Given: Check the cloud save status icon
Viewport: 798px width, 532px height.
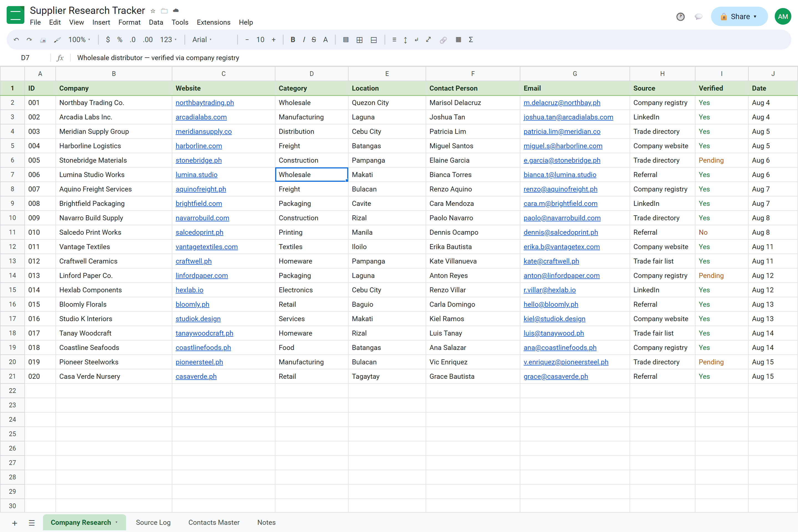Looking at the screenshot, I should (176, 11).
